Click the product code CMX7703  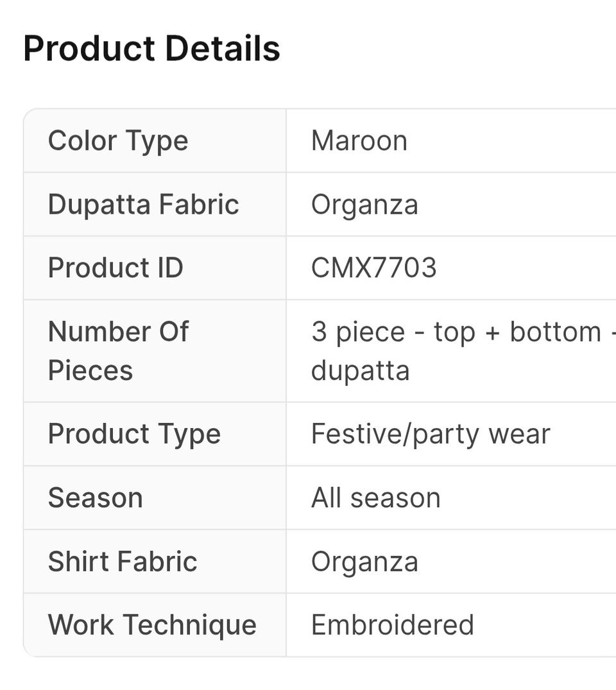click(x=373, y=268)
